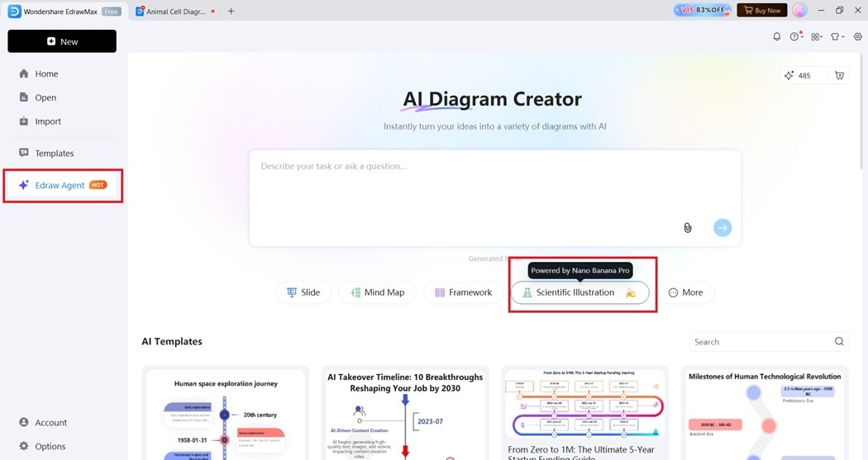This screenshot has width=868, height=460.
Task: Open the Templates section
Action: [55, 153]
